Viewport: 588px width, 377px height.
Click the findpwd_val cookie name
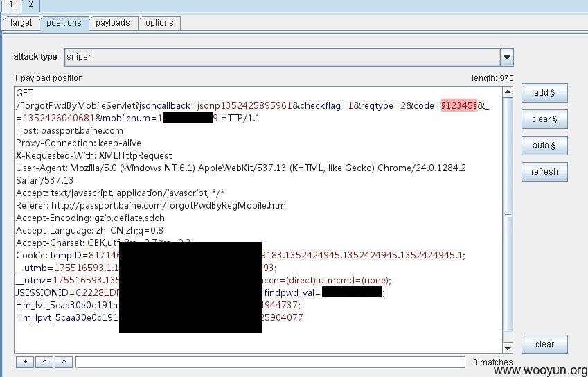pos(290,292)
